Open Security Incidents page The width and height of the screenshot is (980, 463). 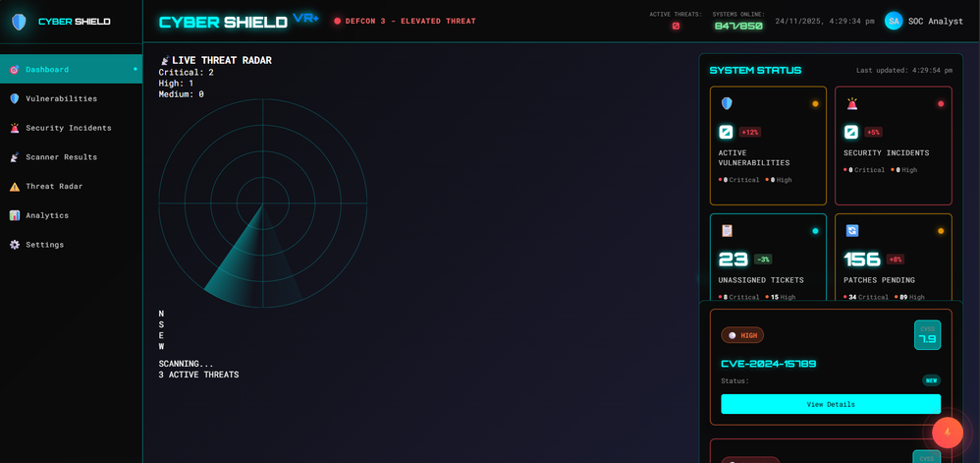pos(72,128)
